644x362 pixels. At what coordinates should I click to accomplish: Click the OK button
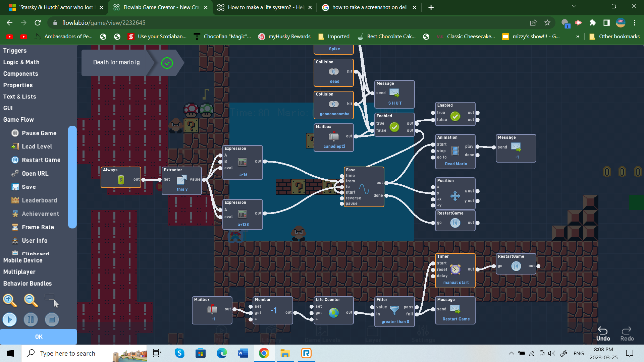38,337
